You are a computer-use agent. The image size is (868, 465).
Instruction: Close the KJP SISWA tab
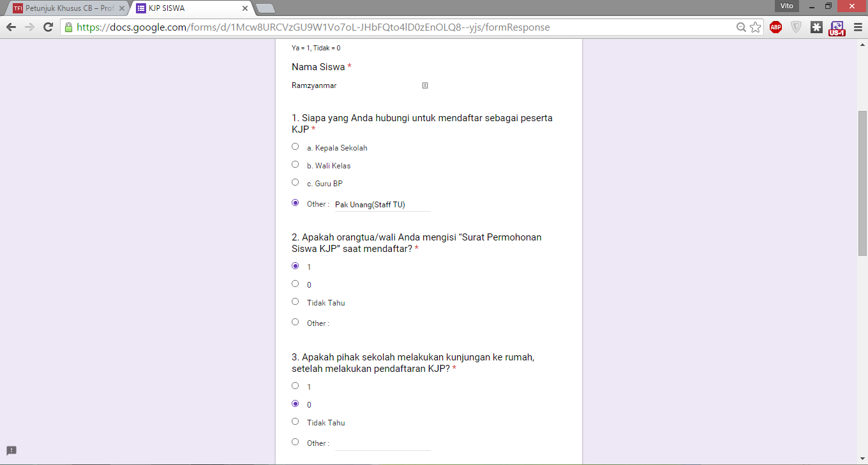coord(245,8)
